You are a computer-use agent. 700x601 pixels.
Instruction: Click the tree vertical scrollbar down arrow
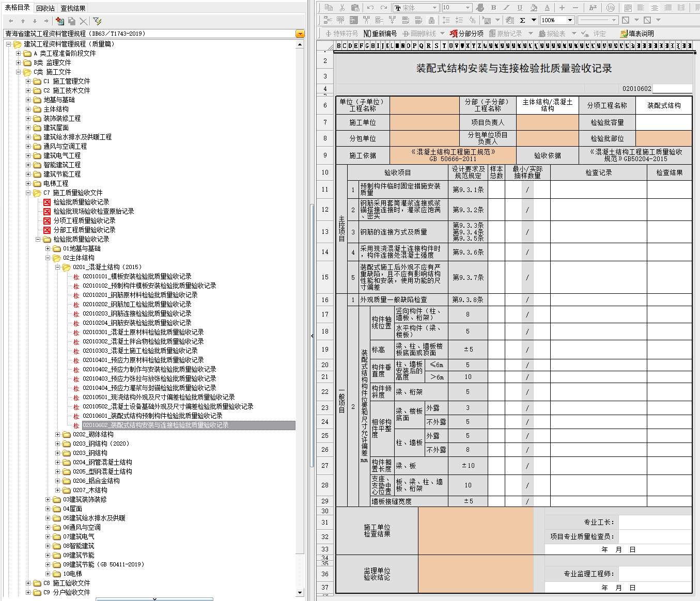(x=300, y=593)
